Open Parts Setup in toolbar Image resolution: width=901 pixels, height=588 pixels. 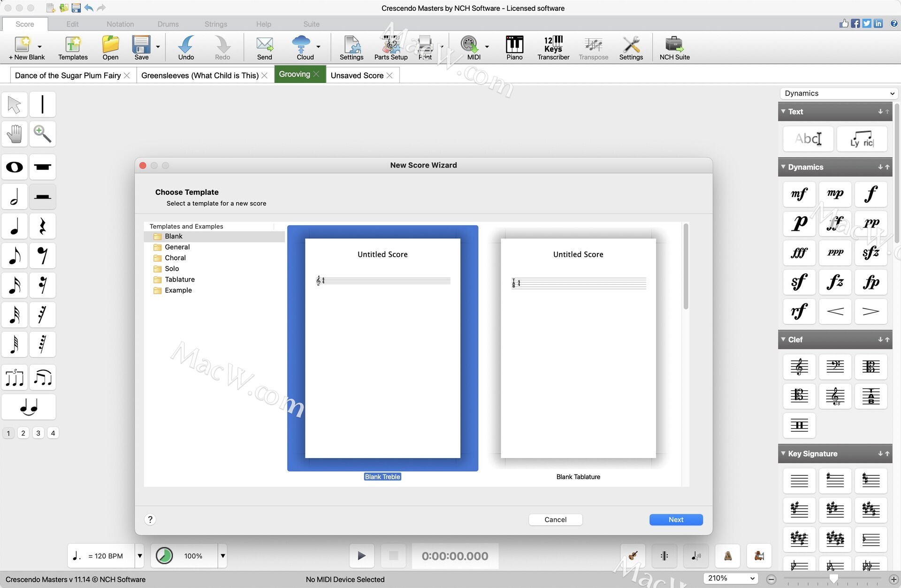tap(391, 48)
